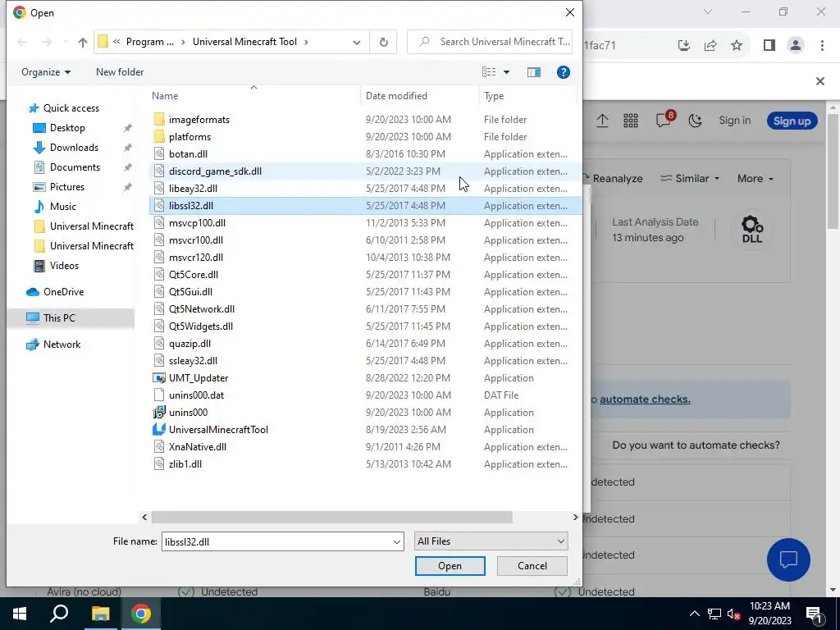Select the UniversalMinecraftTool application

coord(218,430)
